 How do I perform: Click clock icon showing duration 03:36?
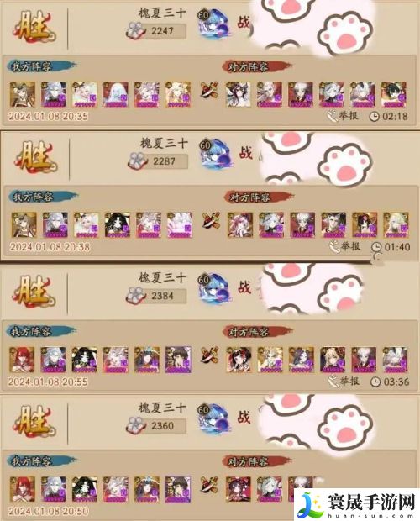(375, 382)
